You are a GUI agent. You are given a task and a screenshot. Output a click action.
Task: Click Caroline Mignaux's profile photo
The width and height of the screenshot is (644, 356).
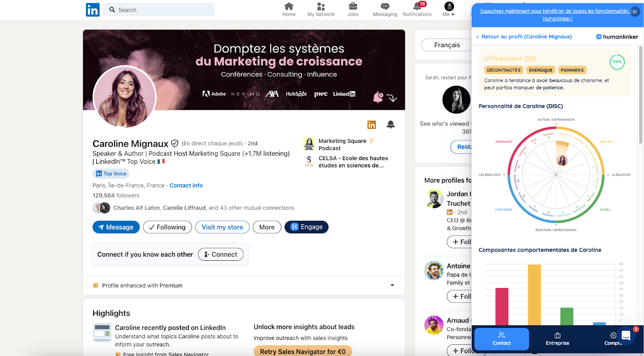pyautogui.click(x=124, y=97)
